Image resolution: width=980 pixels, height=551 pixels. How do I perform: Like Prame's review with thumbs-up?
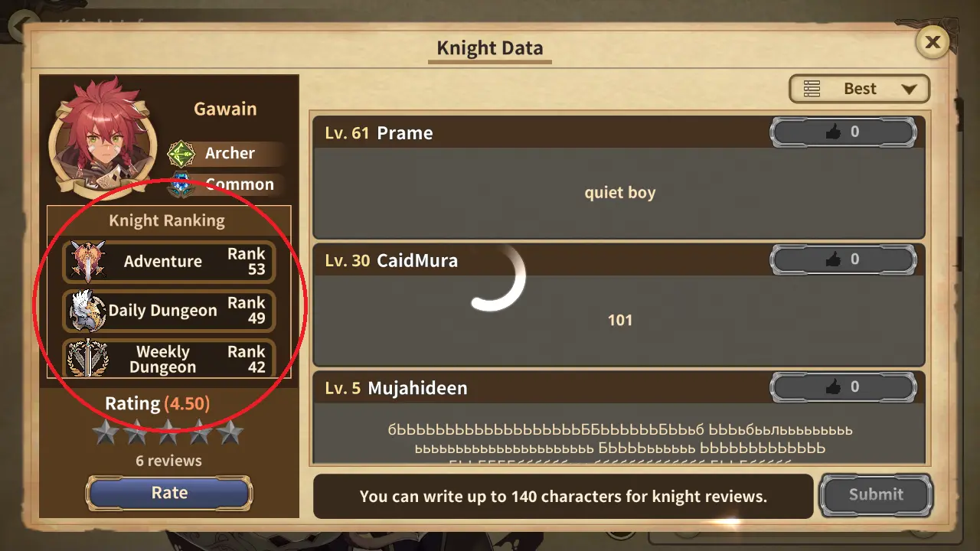coord(843,132)
